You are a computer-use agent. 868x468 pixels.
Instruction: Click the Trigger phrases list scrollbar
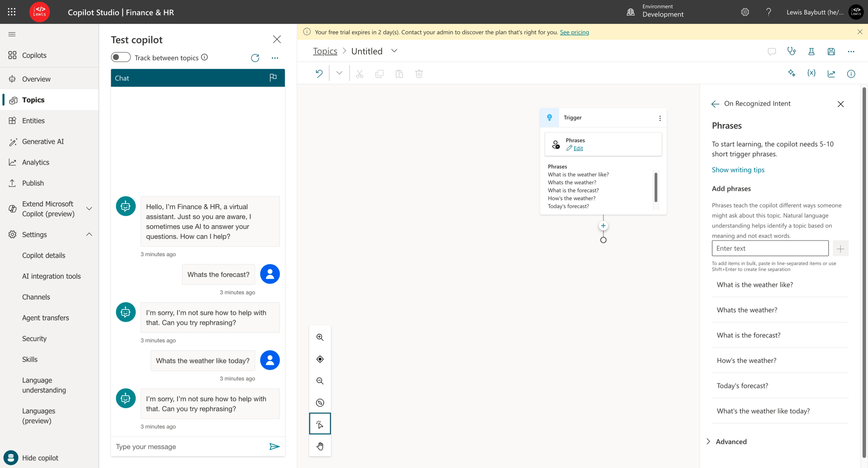(656, 187)
